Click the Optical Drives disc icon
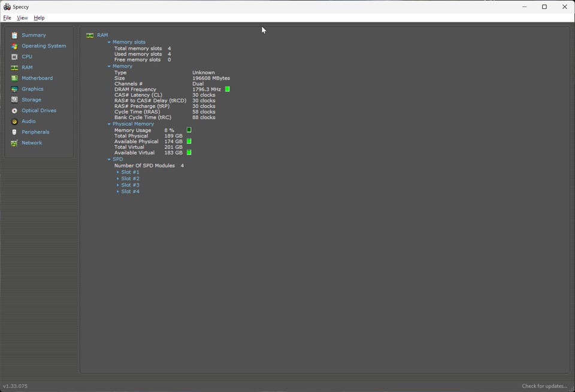 (x=14, y=111)
